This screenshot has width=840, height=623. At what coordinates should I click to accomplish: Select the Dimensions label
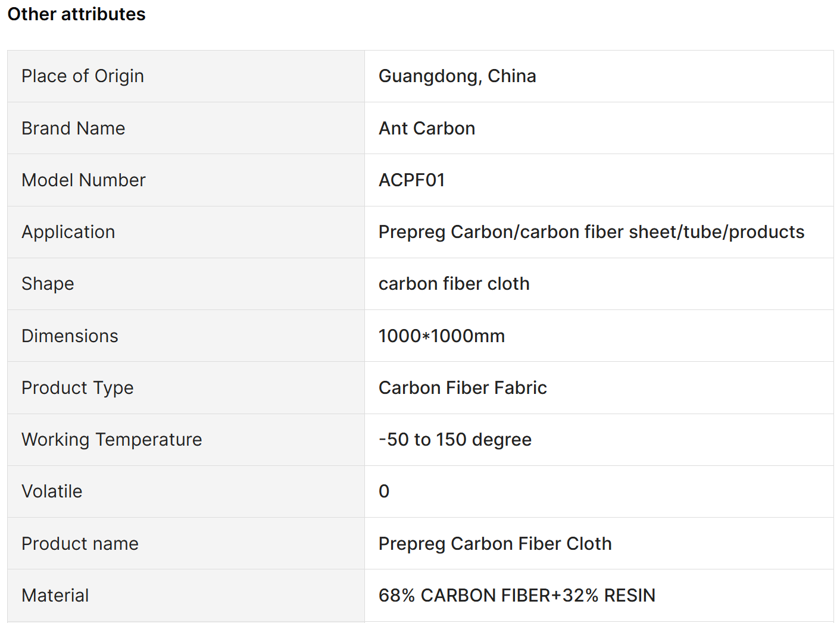click(70, 336)
